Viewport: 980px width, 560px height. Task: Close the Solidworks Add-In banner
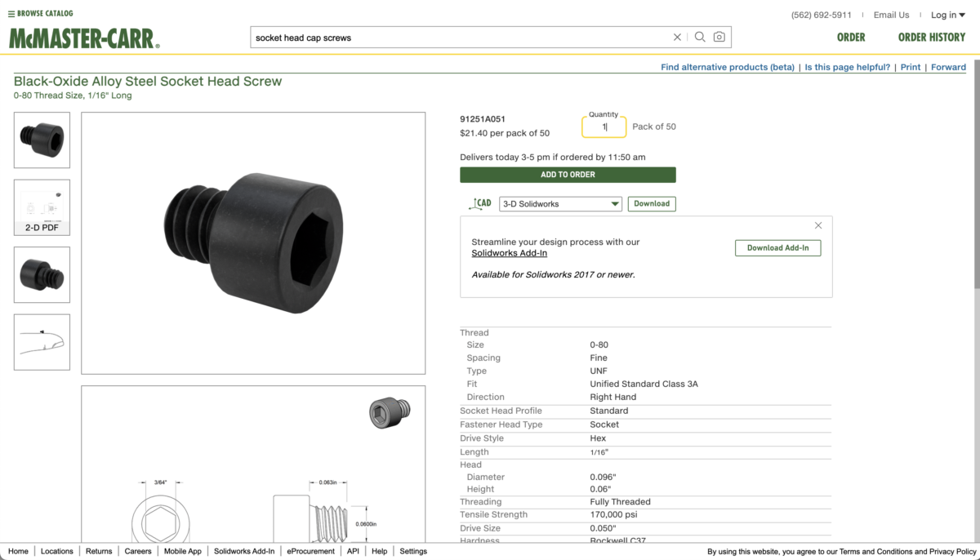point(818,225)
